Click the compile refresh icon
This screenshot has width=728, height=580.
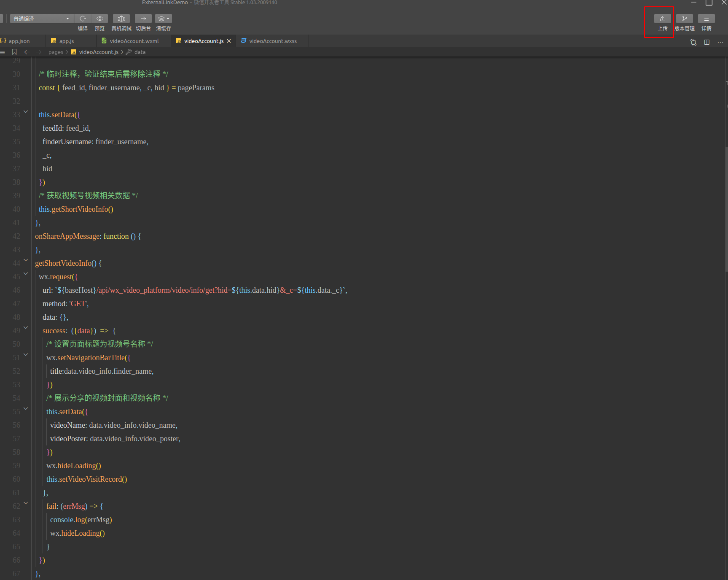pyautogui.click(x=83, y=19)
